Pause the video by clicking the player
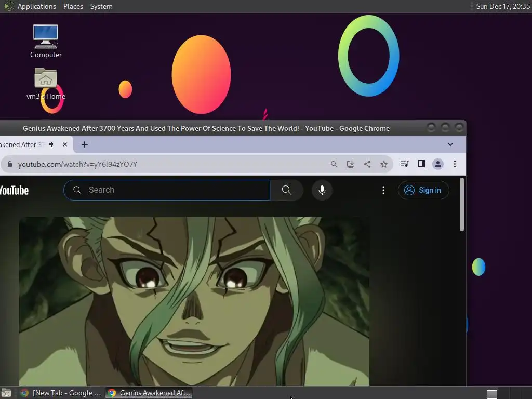Screen dimensions: 532x399 [194, 301]
